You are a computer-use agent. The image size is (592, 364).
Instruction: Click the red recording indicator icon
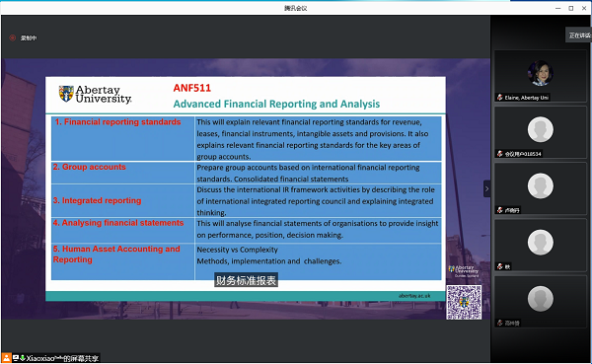pyautogui.click(x=13, y=37)
